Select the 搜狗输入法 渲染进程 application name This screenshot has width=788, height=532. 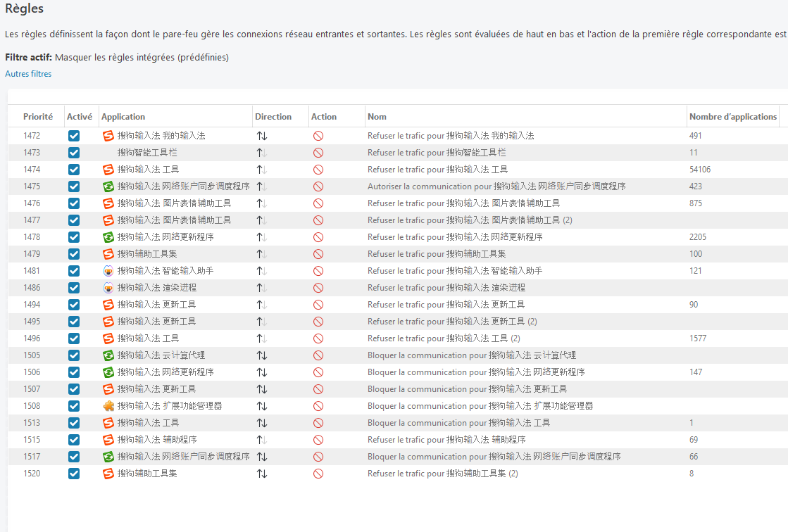[x=157, y=288]
